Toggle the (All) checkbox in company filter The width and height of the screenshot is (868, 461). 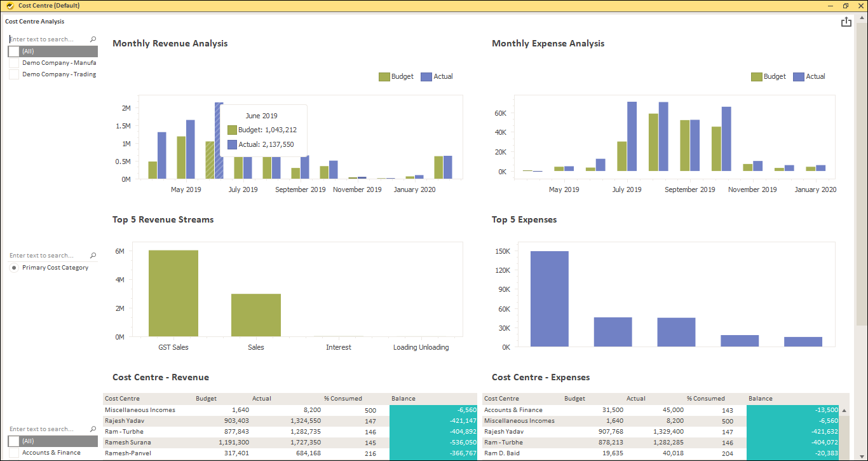(14, 51)
